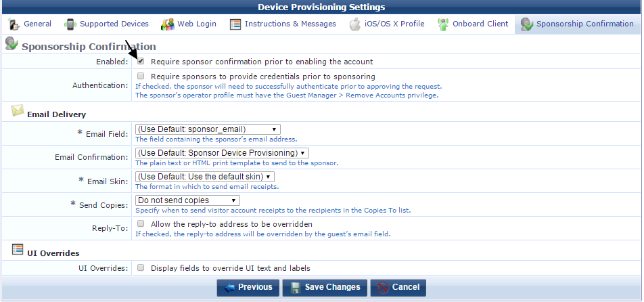Click the UI Overrides section icon

tap(18, 249)
